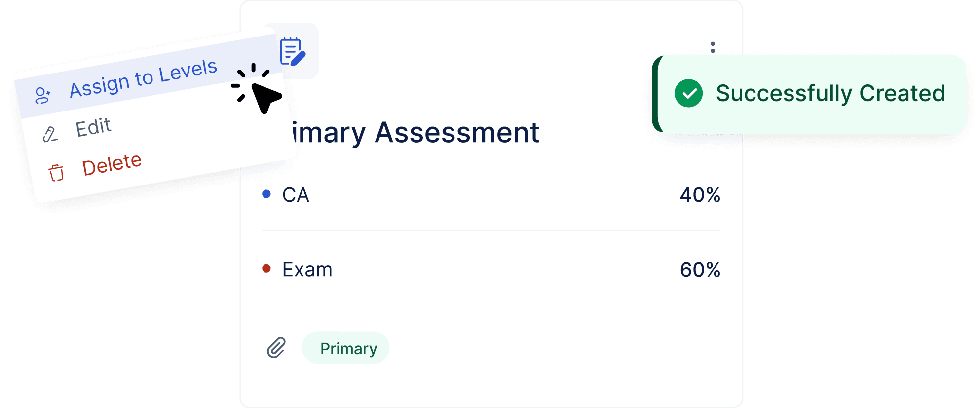Choose Edit from the context menu

pos(93,127)
